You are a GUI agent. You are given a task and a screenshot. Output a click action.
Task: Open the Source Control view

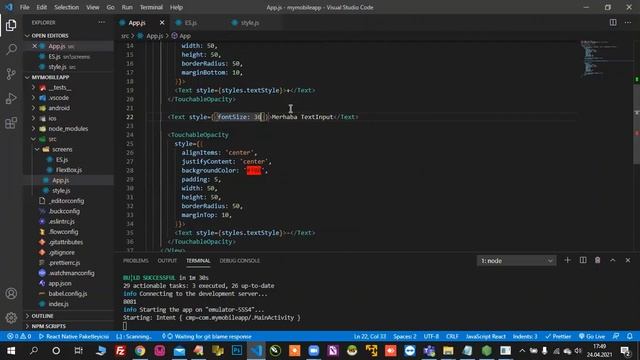(x=11, y=74)
